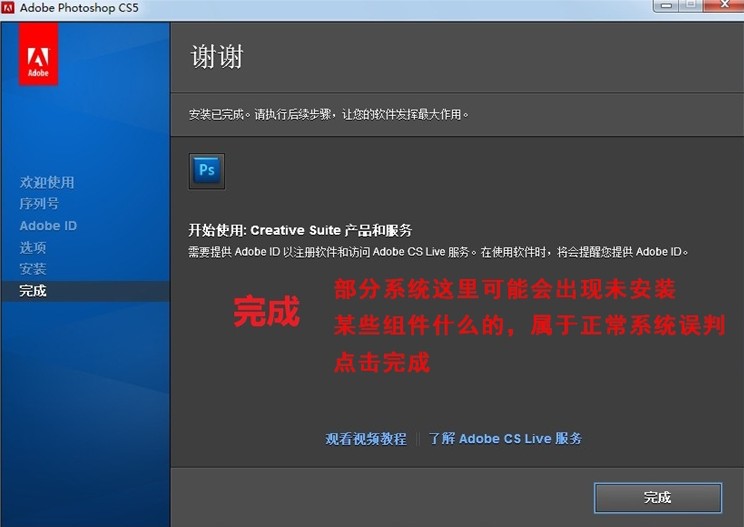
Task: Close the installer window
Action: pyautogui.click(x=724, y=5)
